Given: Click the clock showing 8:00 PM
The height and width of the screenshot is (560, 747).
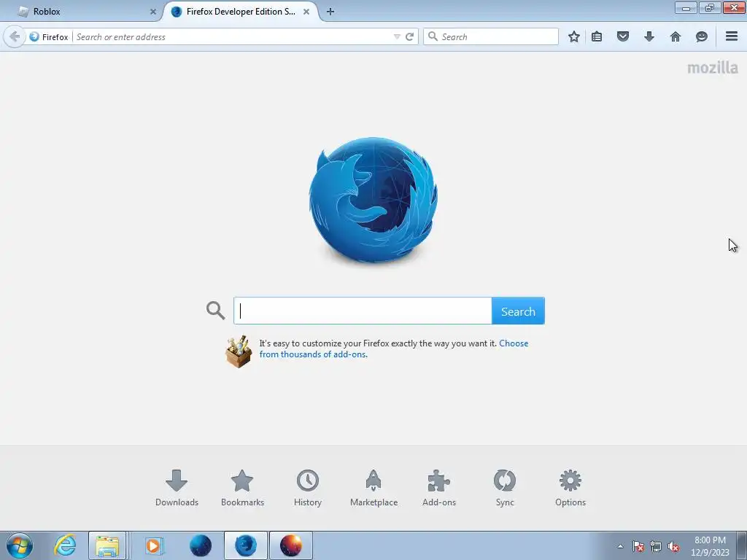Looking at the screenshot, I should click(x=710, y=546).
